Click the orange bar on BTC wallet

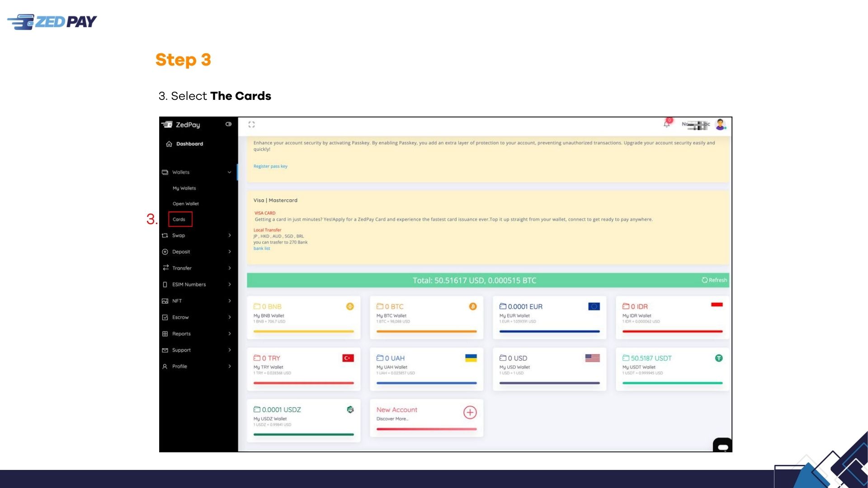pyautogui.click(x=427, y=332)
